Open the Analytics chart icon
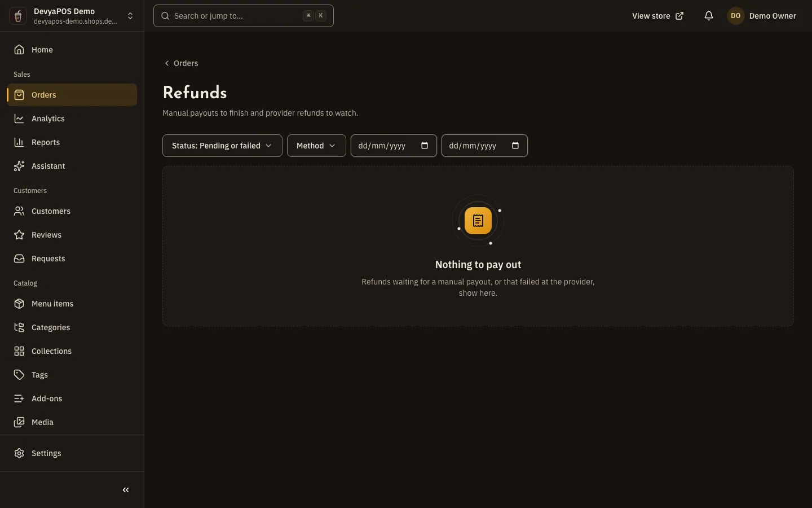The height and width of the screenshot is (508, 812). [19, 119]
